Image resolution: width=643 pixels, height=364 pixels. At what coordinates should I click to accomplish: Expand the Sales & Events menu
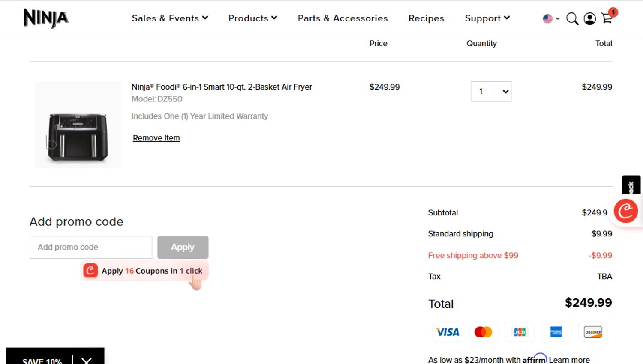pyautogui.click(x=170, y=18)
